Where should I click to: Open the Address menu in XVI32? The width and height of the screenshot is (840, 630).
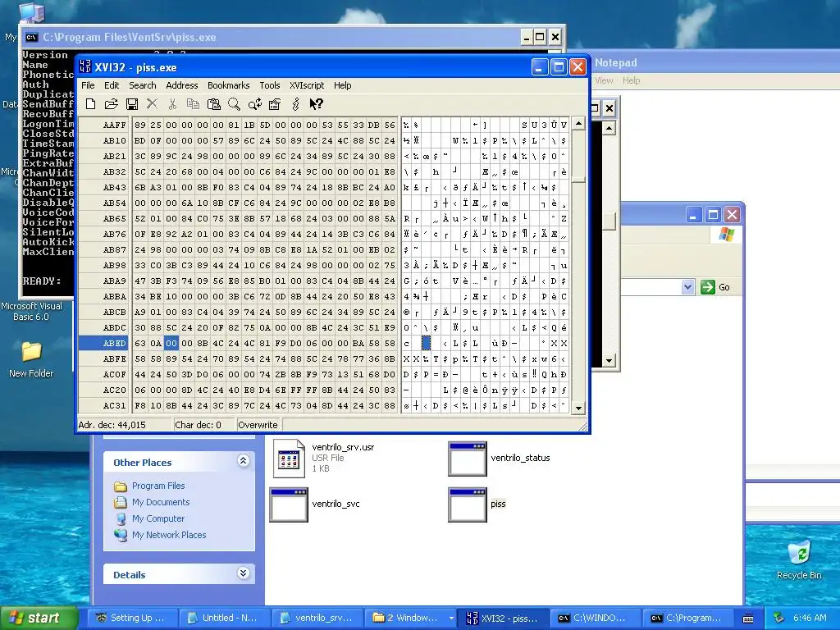[x=181, y=85]
